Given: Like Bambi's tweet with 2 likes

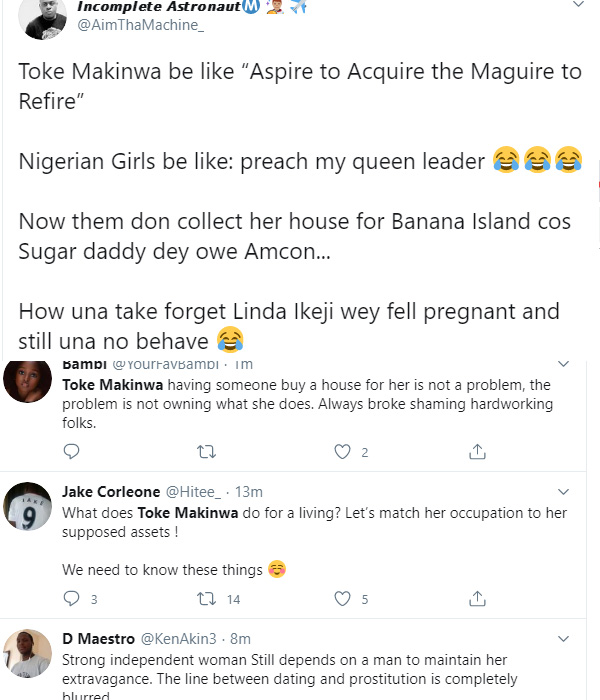Looking at the screenshot, I should [342, 452].
